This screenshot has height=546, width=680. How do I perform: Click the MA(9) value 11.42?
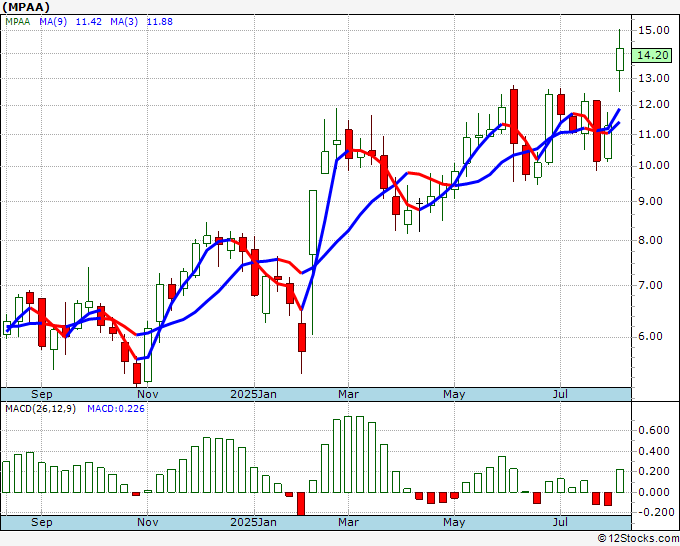[x=88, y=22]
